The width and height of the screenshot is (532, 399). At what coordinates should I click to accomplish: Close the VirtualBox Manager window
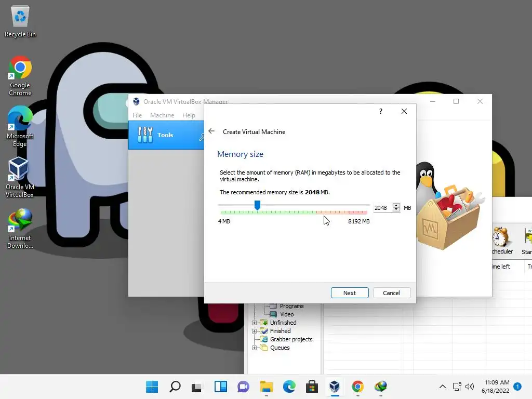tap(480, 101)
